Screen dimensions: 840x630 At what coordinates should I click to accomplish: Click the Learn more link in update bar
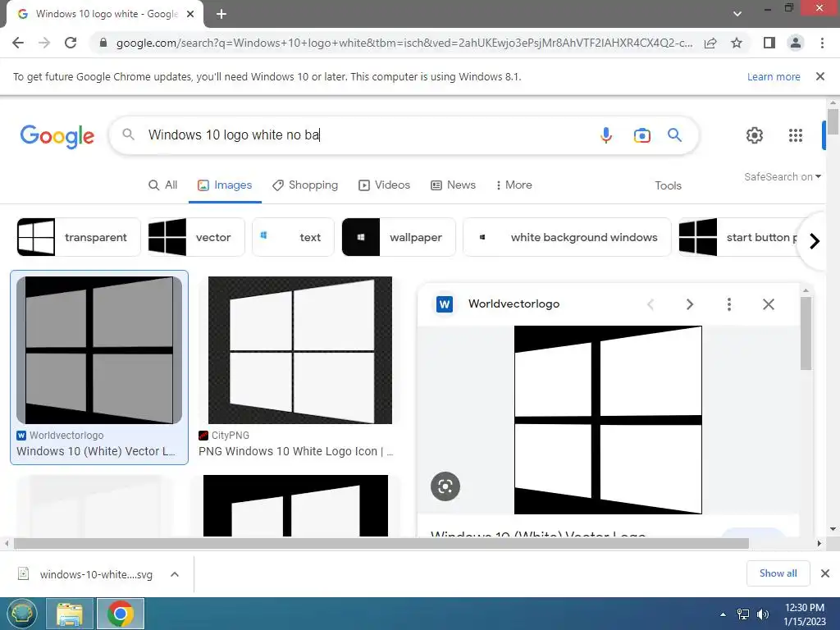tap(774, 76)
